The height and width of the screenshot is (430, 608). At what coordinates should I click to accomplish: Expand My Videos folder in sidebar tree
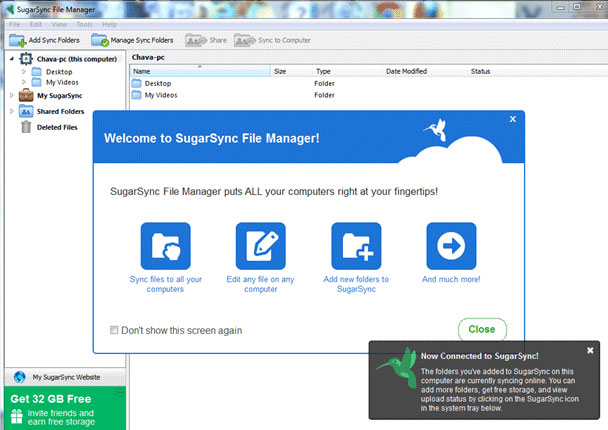(x=24, y=82)
